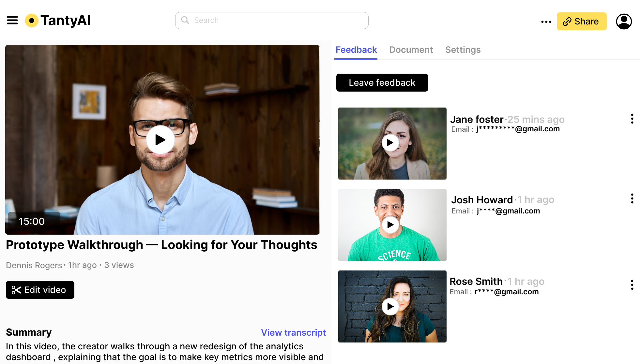Screen dimensions: 640x364
Task: Open the user profile avatar
Action: 624,22
